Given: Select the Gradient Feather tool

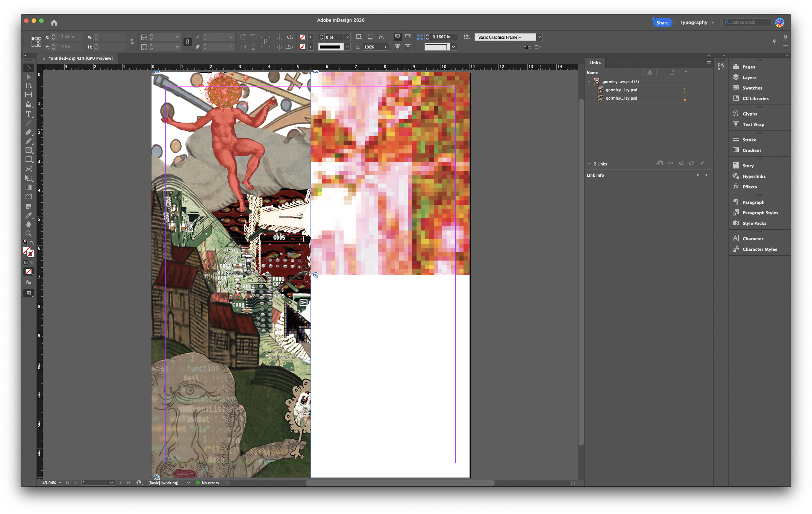Looking at the screenshot, I should click(29, 196).
